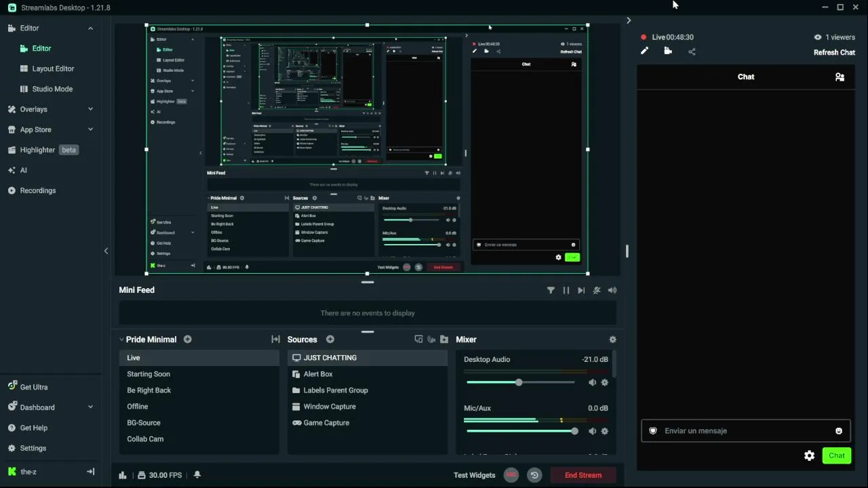Log out using the arrow icon beside the-z

[90, 472]
